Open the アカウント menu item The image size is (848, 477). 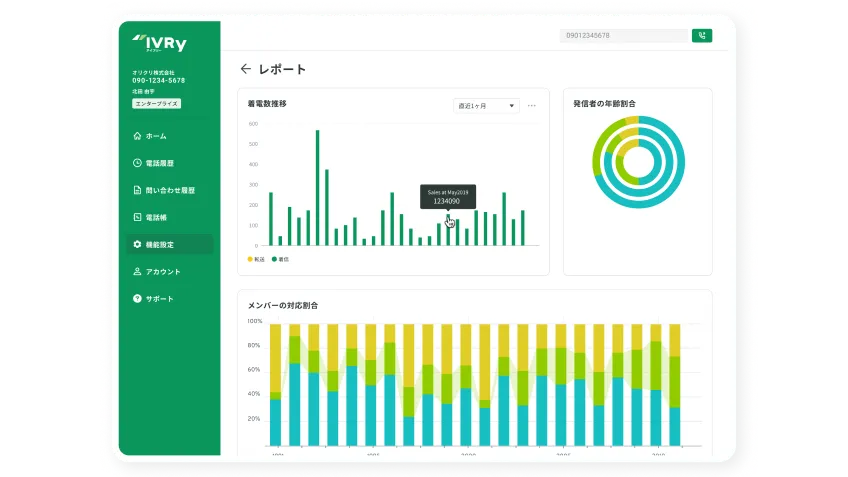[x=163, y=271]
